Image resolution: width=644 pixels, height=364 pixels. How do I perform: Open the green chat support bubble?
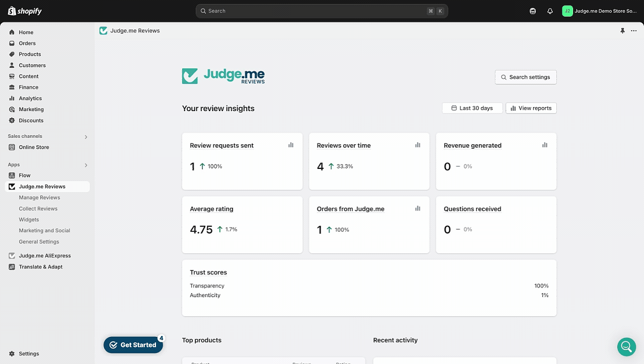pyautogui.click(x=626, y=346)
